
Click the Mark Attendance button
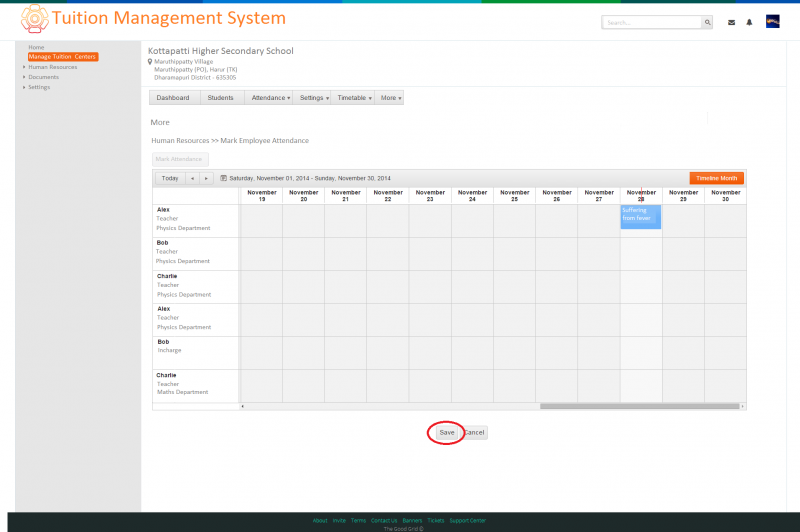click(180, 159)
